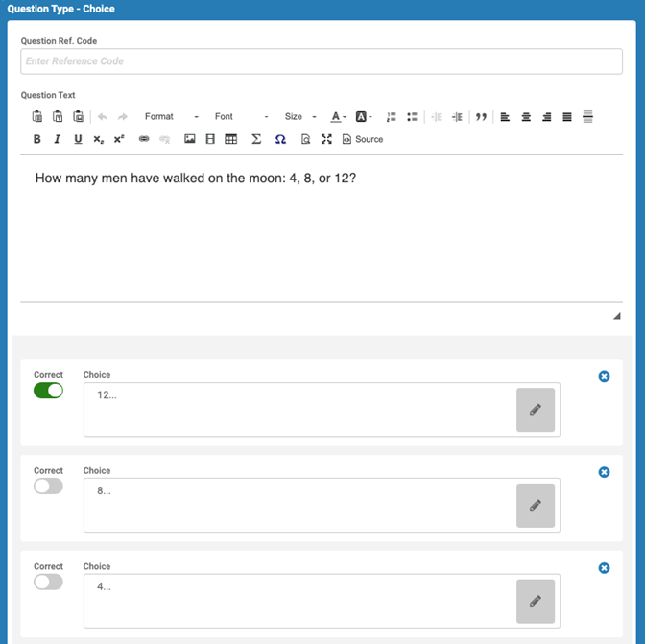Apply superscript formatting

tap(119, 139)
